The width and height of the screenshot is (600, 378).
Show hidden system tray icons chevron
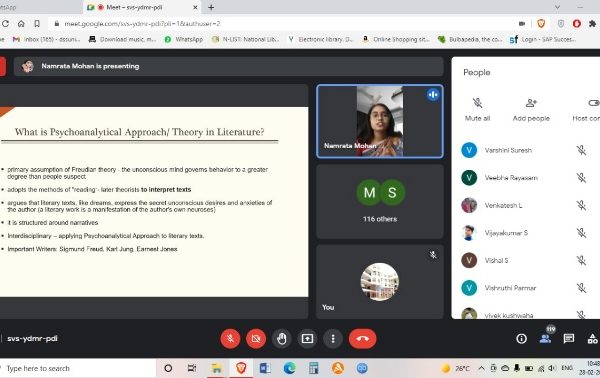481,368
